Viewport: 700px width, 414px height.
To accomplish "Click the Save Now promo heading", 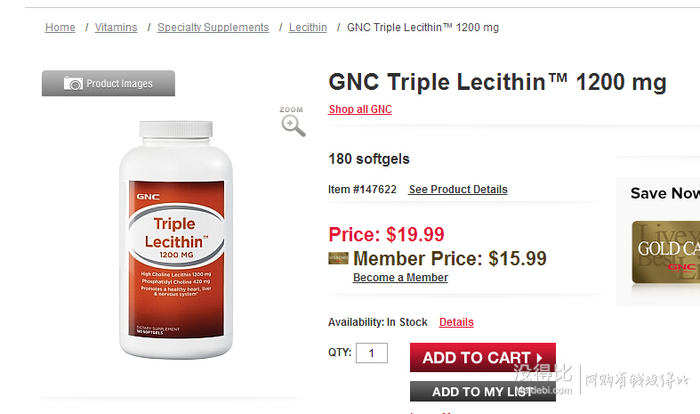I will 665,193.
